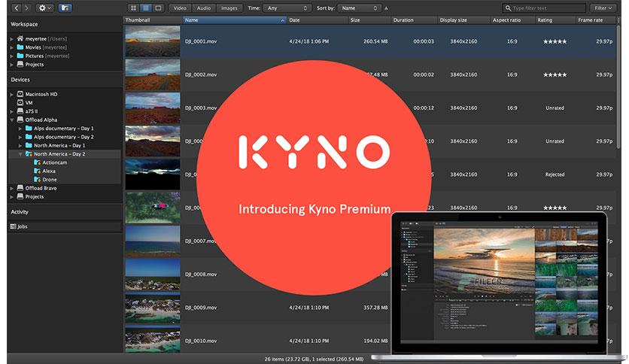Expand North America – Day 1 folder
The width and height of the screenshot is (629, 364).
tap(20, 145)
